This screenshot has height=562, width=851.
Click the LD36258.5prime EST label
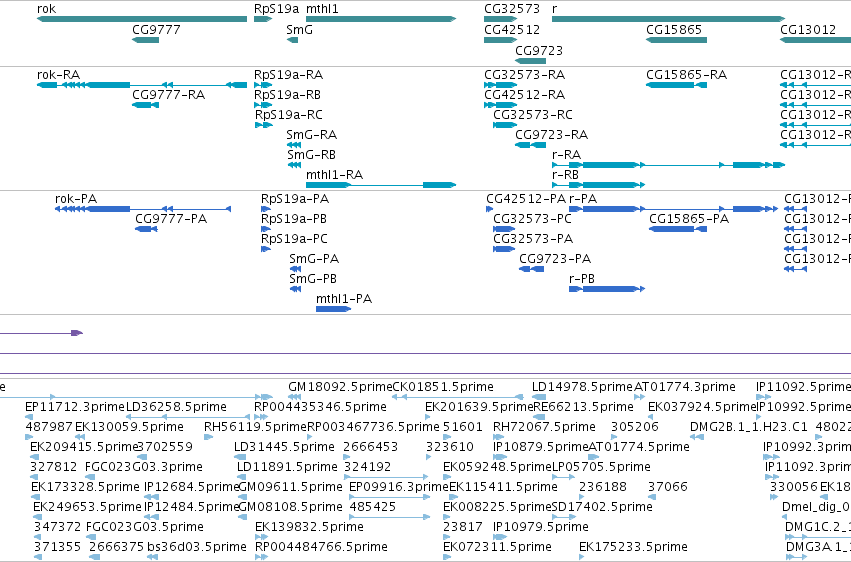[x=176, y=407]
